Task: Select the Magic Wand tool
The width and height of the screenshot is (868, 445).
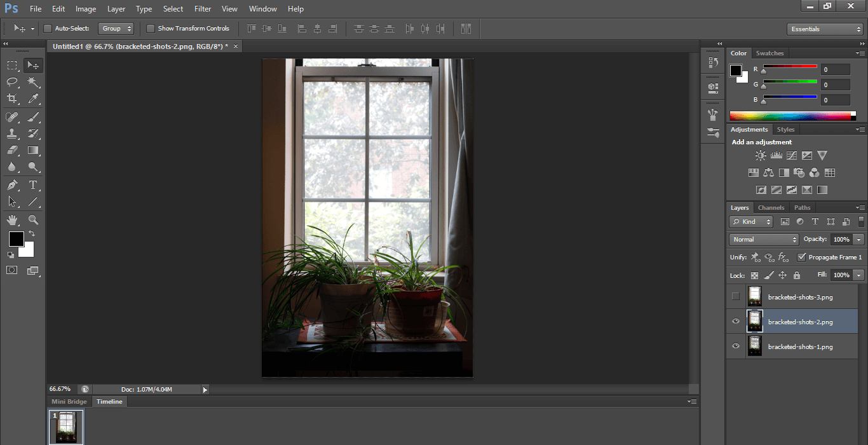Action: [34, 82]
